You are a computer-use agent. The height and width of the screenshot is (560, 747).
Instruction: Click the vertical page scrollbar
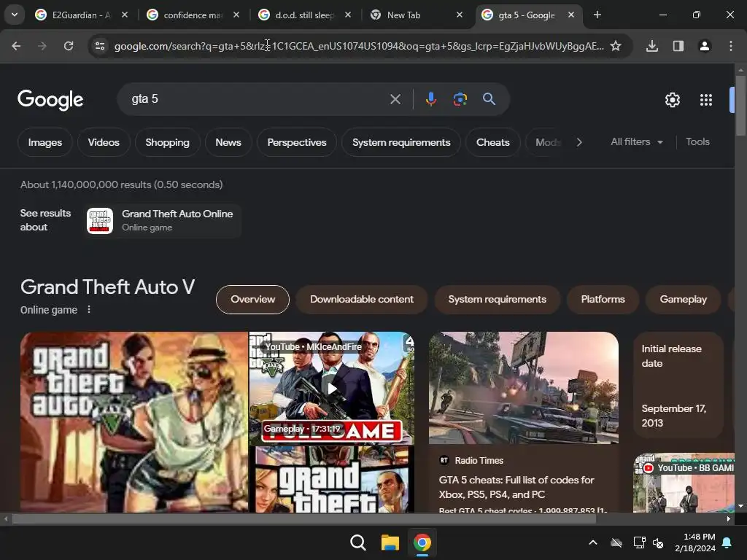(x=740, y=106)
